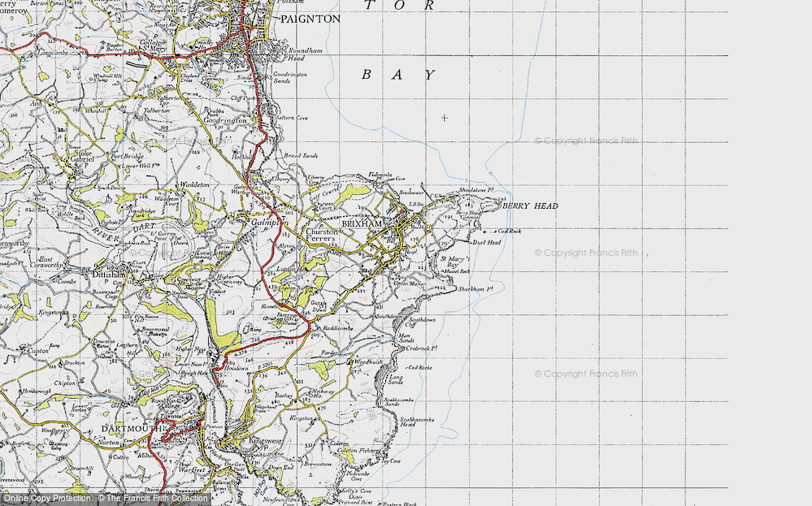Select the St Mary's Bay label
The width and height of the screenshot is (812, 506).
[454, 262]
